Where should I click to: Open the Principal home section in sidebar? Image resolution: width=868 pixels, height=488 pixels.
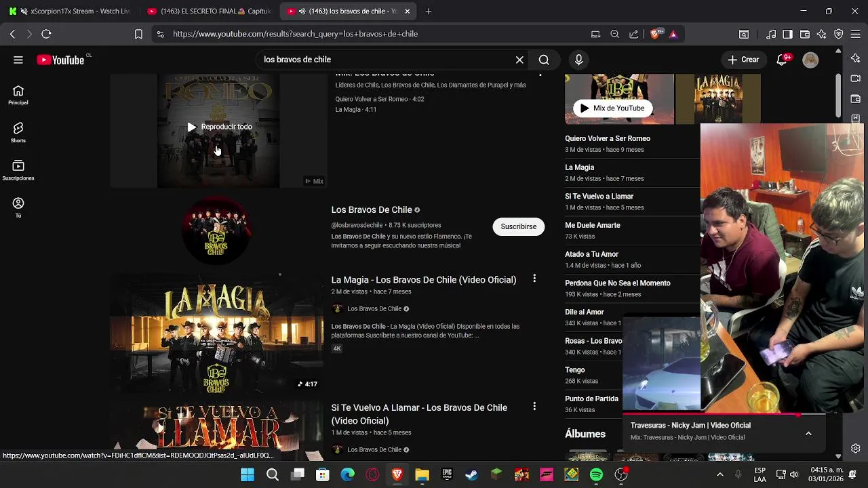click(x=18, y=96)
